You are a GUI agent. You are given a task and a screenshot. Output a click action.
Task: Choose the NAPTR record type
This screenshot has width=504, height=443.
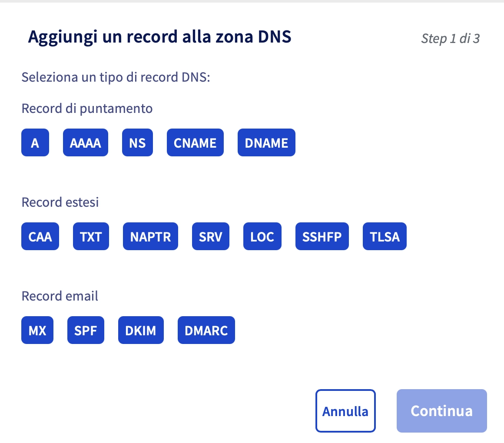click(x=150, y=236)
